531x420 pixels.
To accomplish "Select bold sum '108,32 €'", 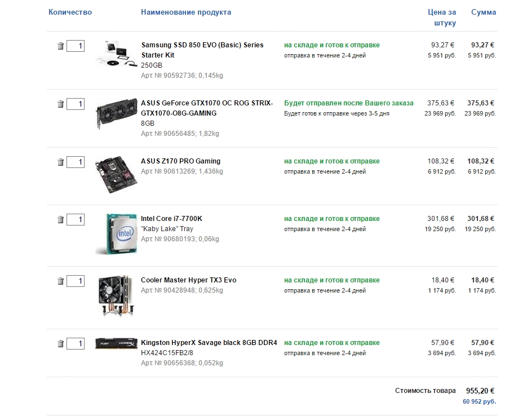I will tap(480, 161).
